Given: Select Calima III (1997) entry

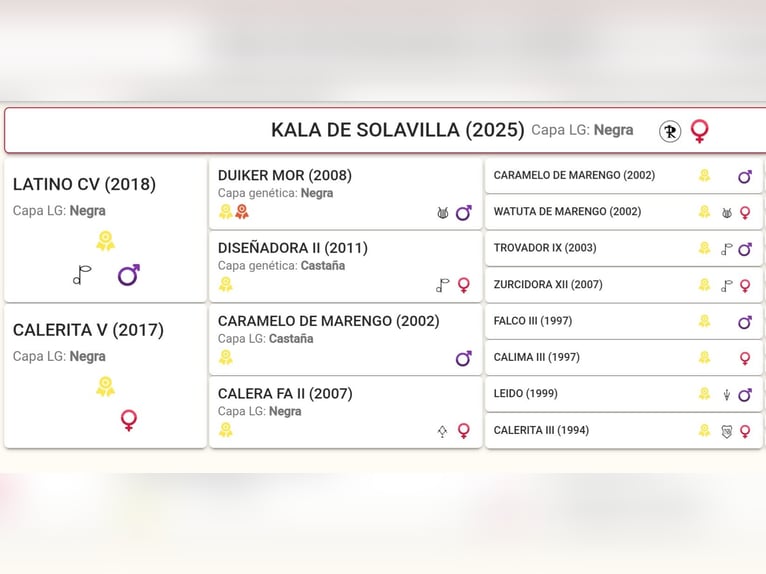Looking at the screenshot, I should 624,358.
